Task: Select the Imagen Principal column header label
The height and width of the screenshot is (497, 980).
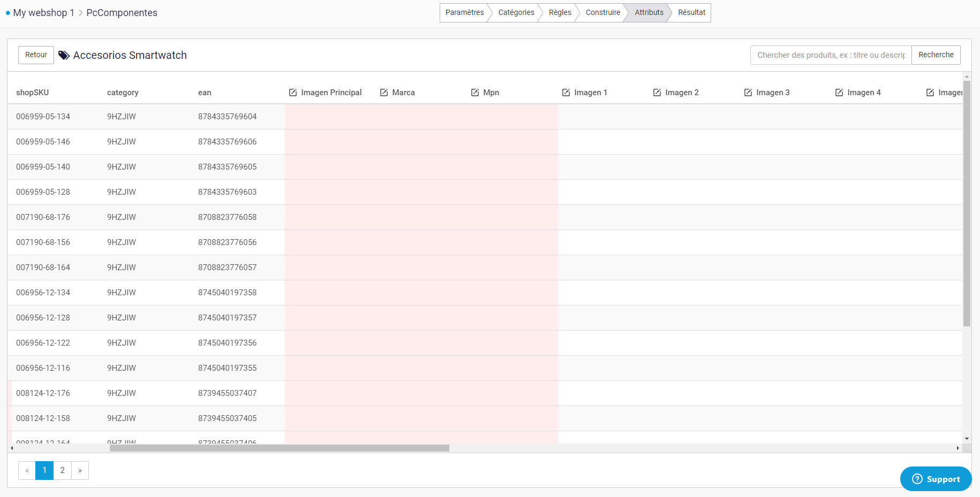Action: click(331, 93)
